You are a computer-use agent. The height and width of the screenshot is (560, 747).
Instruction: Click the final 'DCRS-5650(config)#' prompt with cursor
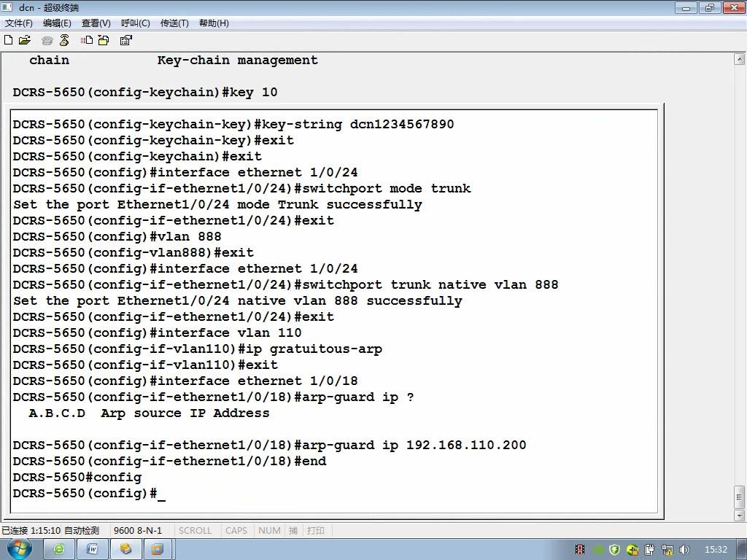(x=89, y=494)
